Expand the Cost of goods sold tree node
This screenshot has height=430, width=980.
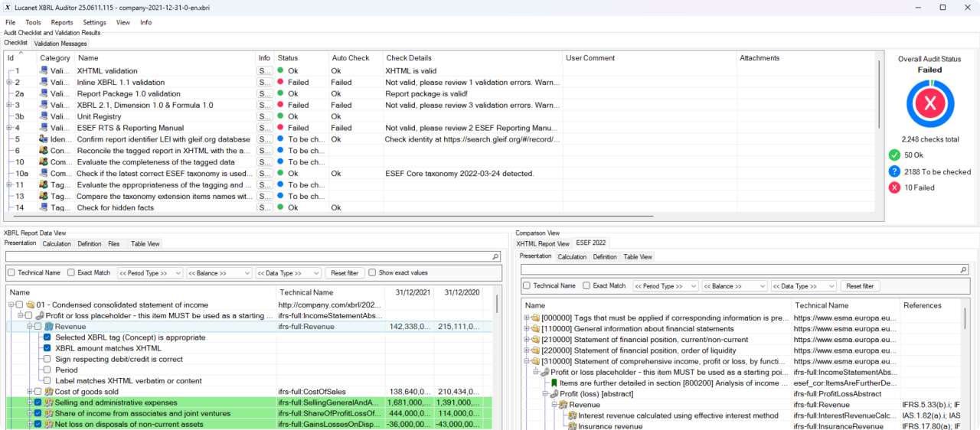click(29, 392)
